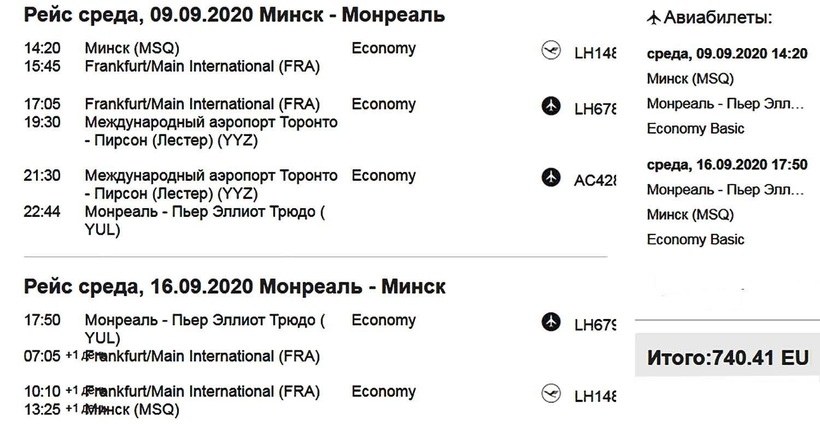Click Lufthansa crane logo beside Frankfurt–Minsk return flight
The width and height of the screenshot is (820, 425).
coord(549,393)
